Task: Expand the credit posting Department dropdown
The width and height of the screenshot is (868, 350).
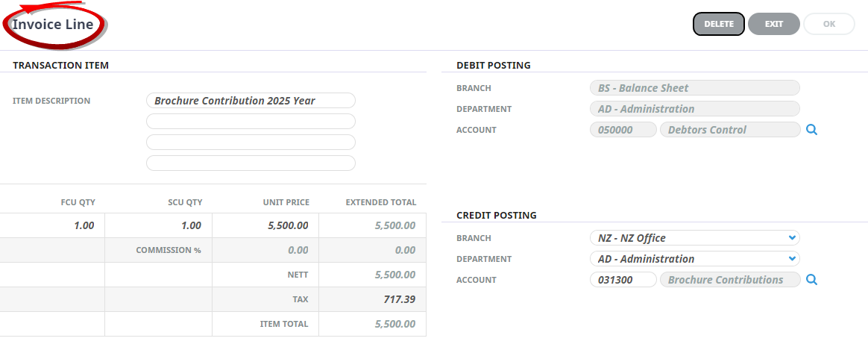Action: [x=694, y=259]
